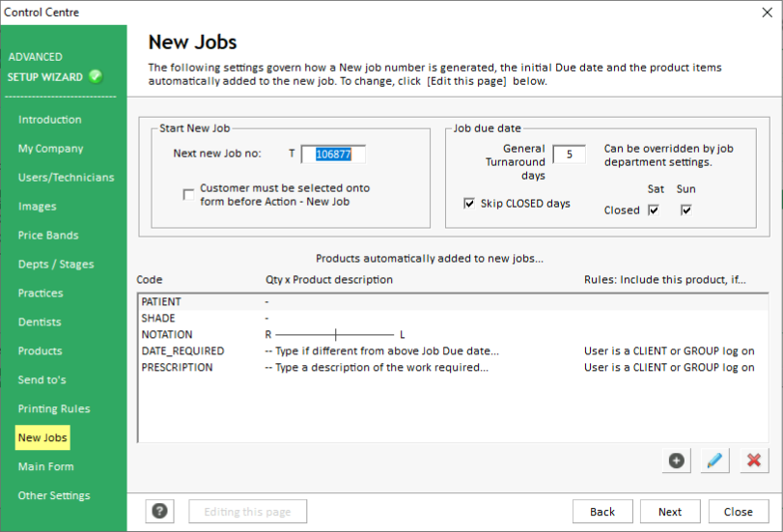Click rule text on PRESCRIPTION row

click(x=669, y=368)
